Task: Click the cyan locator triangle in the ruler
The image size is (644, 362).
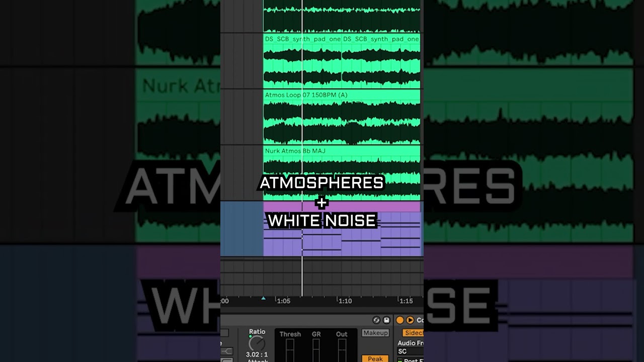Action: coord(263,299)
